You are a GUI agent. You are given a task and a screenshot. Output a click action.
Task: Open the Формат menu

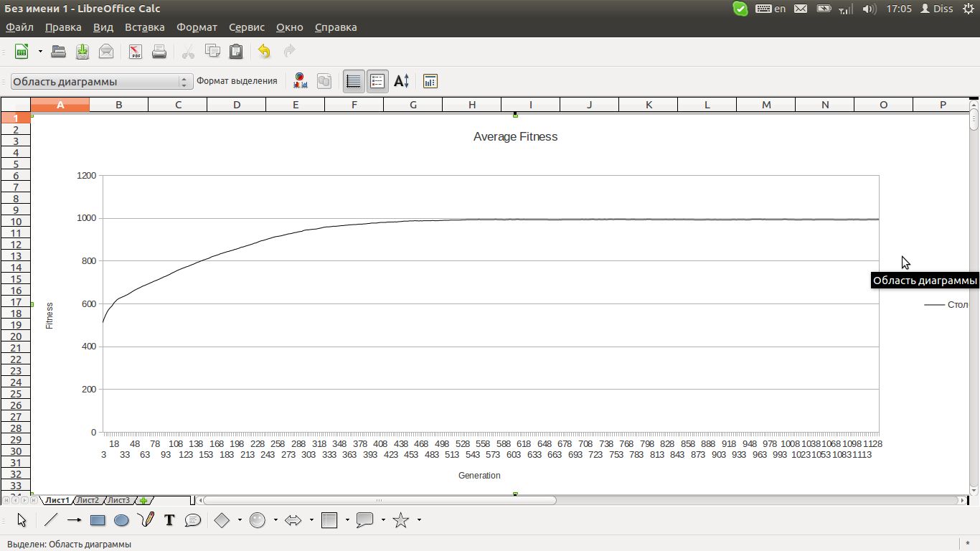click(x=197, y=27)
